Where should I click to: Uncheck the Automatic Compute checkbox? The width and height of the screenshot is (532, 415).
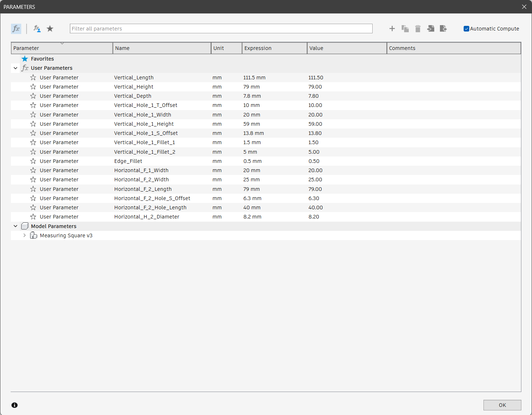pos(466,29)
